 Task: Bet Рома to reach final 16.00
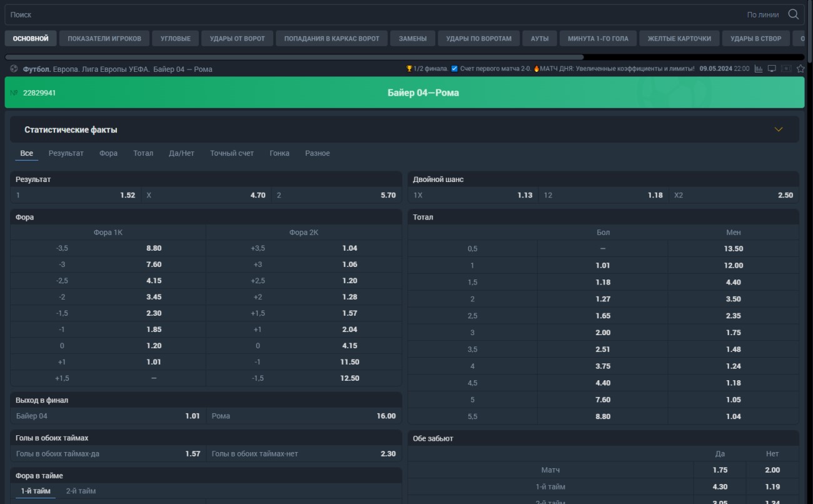[304, 416]
